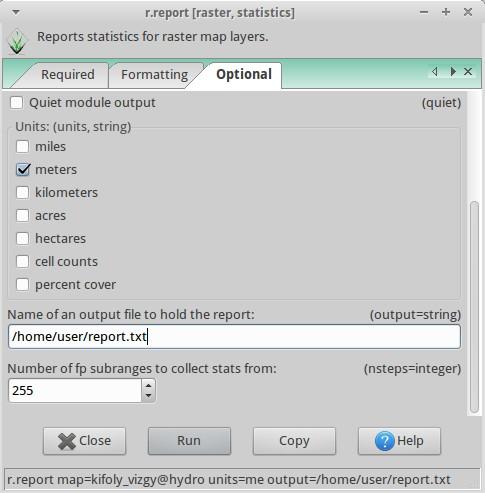Maximize the window with the plus icon
The height and width of the screenshot is (493, 485).
click(x=446, y=12)
